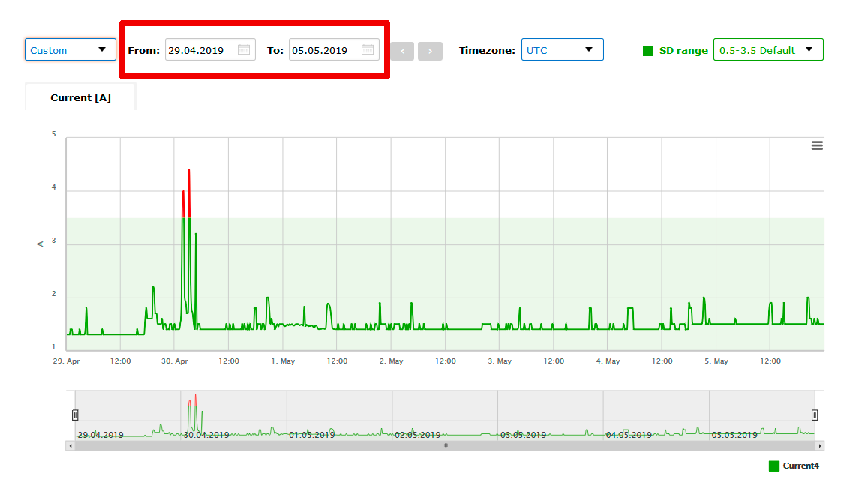Click the 02.05.2019 navigator date label
868x485 pixels.
click(x=417, y=435)
